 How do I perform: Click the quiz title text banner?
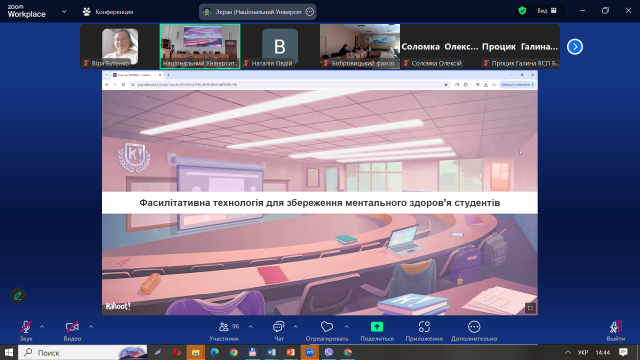coord(320,203)
